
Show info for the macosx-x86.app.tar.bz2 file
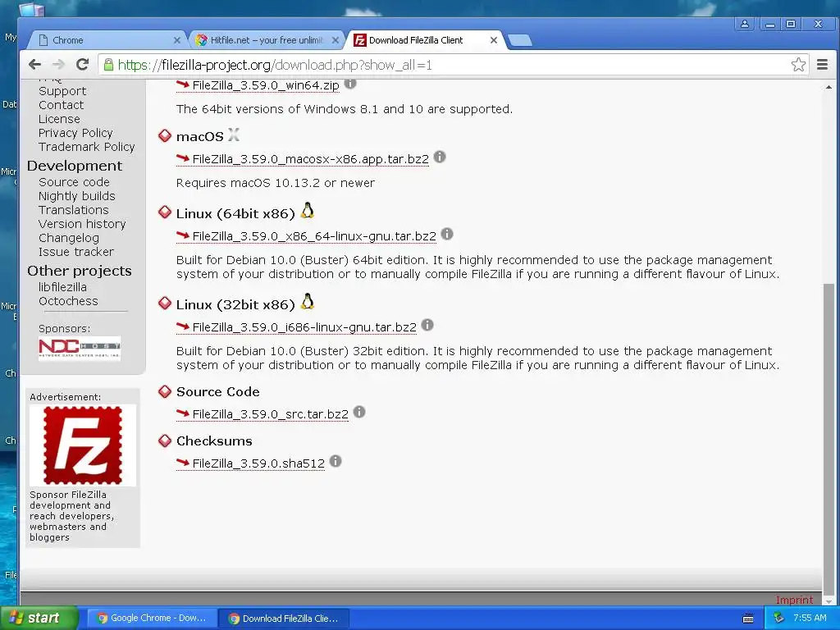(x=440, y=157)
